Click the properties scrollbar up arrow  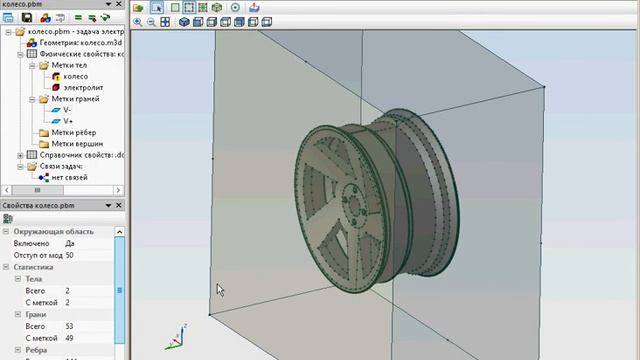[120, 232]
